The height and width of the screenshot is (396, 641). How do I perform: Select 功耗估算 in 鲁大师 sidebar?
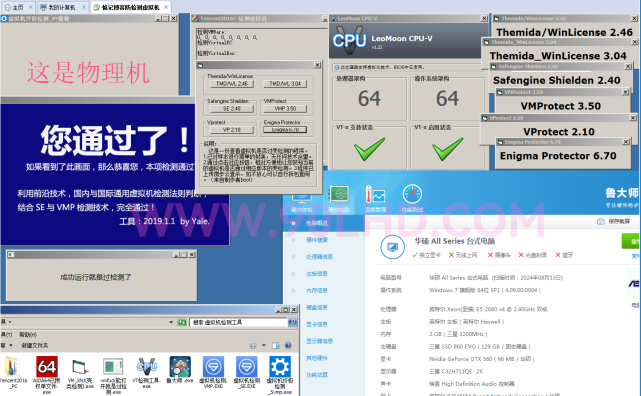(x=317, y=375)
